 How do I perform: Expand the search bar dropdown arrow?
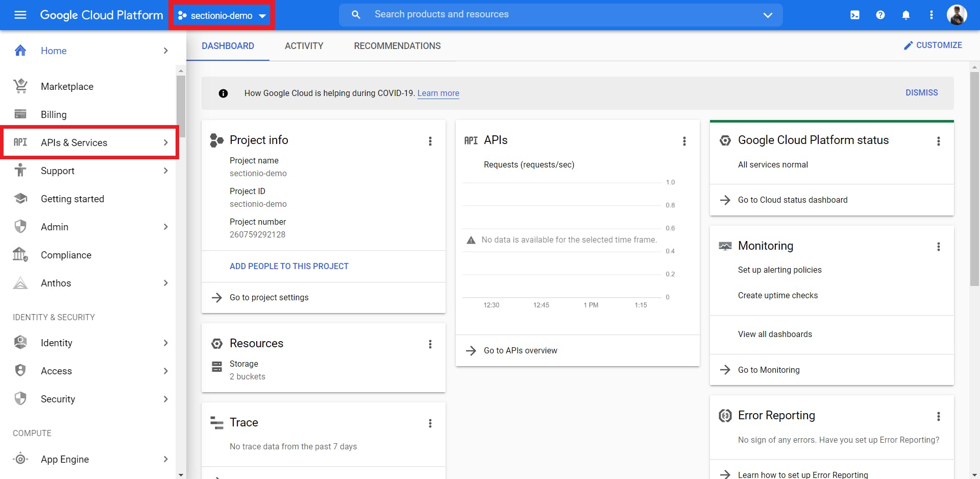(x=768, y=15)
